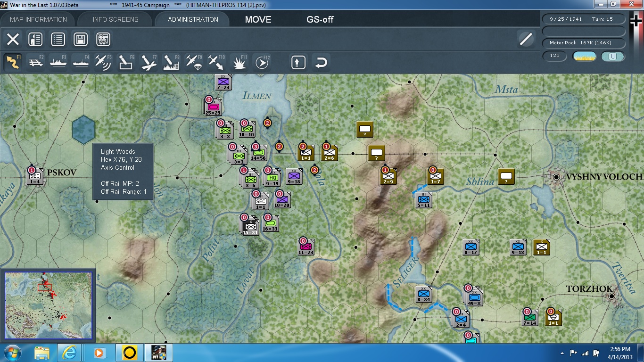644x362 pixels.
Task: Open the grid-pattern admin toolbar icon
Action: (103, 39)
